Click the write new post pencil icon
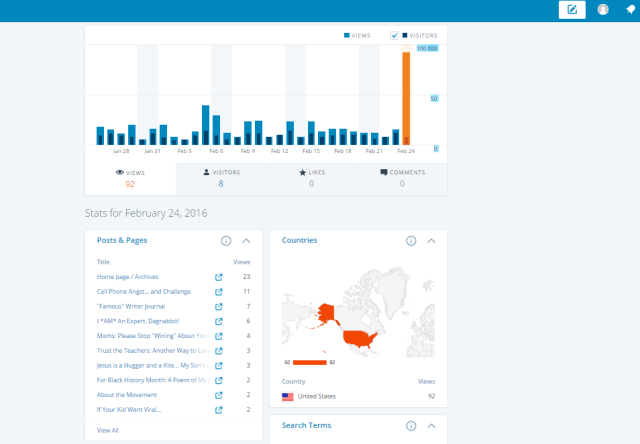This screenshot has width=640, height=444. coord(572,10)
